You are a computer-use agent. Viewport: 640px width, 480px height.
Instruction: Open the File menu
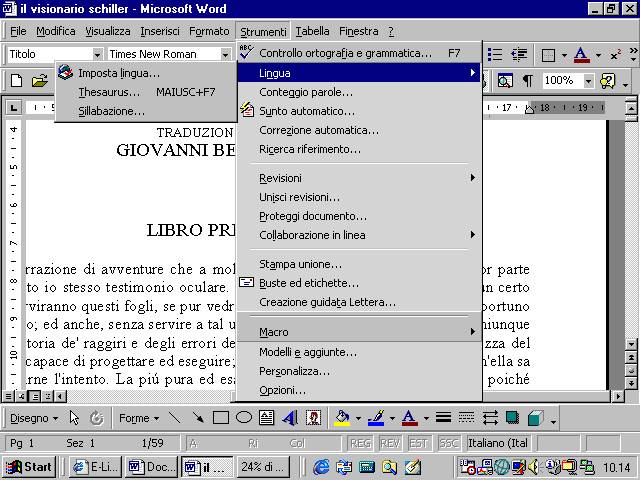tap(18, 31)
